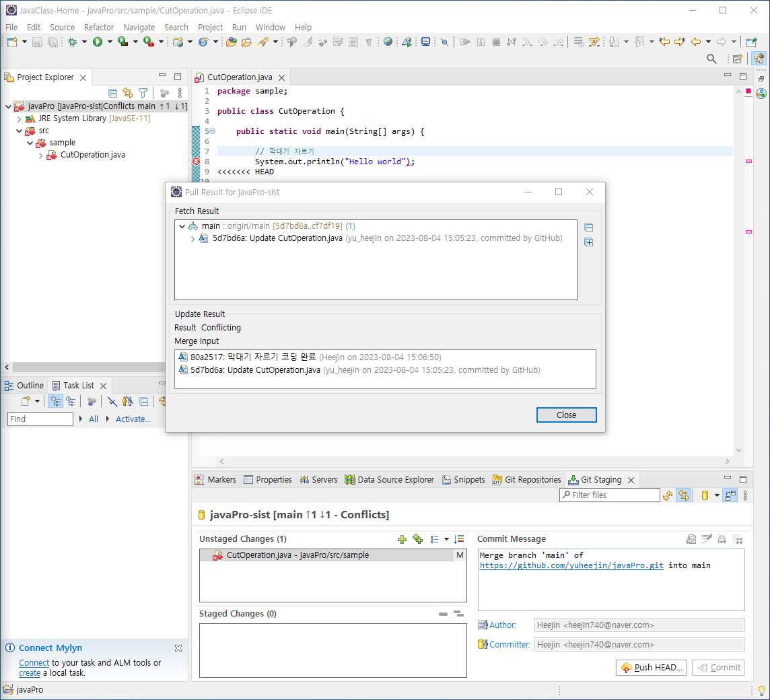Stage all changes with double plus

pos(418,539)
